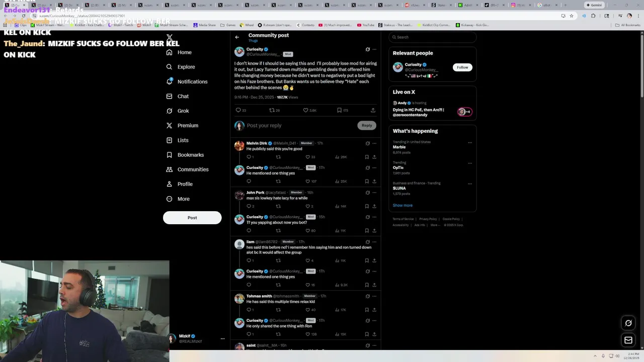Click Show more under trends

pyautogui.click(x=403, y=205)
